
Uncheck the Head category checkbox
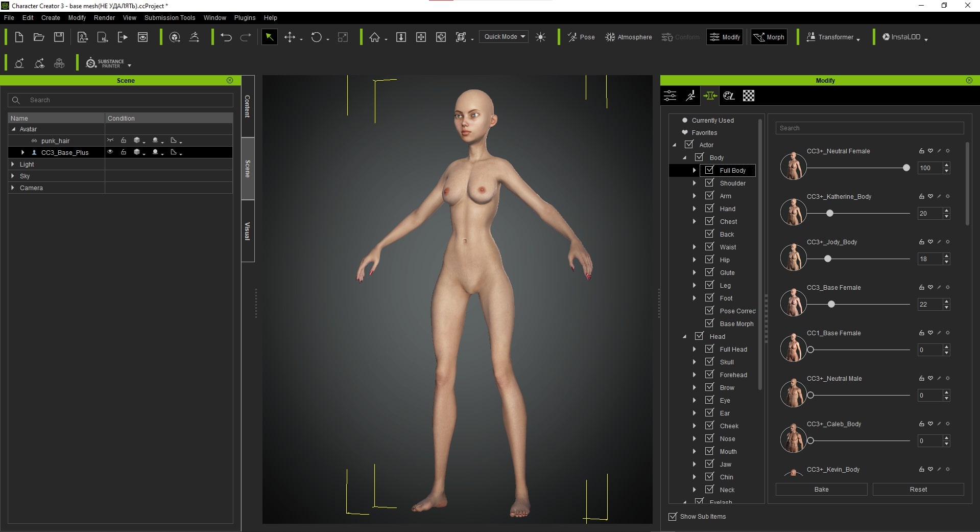pyautogui.click(x=699, y=336)
